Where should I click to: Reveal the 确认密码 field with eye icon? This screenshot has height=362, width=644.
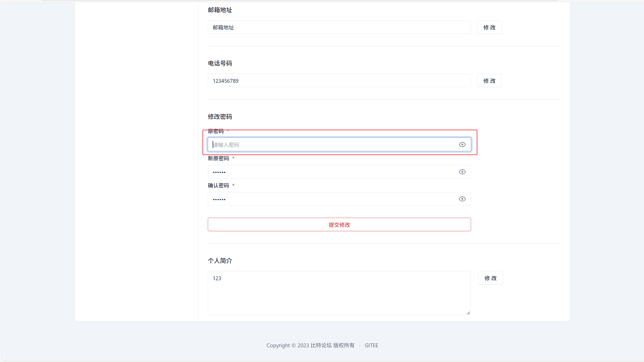[x=462, y=199]
